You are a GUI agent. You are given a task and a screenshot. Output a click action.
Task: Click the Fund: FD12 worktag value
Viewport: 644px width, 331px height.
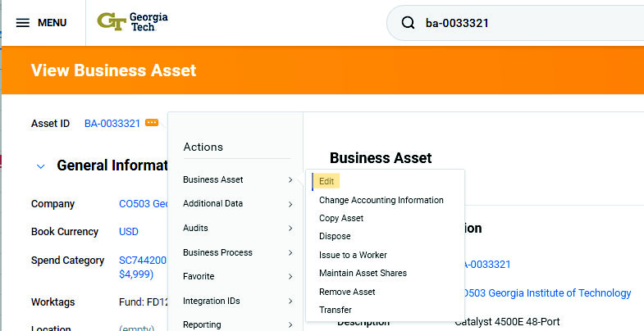tap(144, 302)
